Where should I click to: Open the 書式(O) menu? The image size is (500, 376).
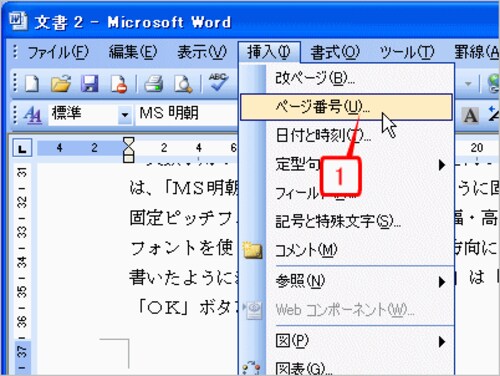point(335,52)
